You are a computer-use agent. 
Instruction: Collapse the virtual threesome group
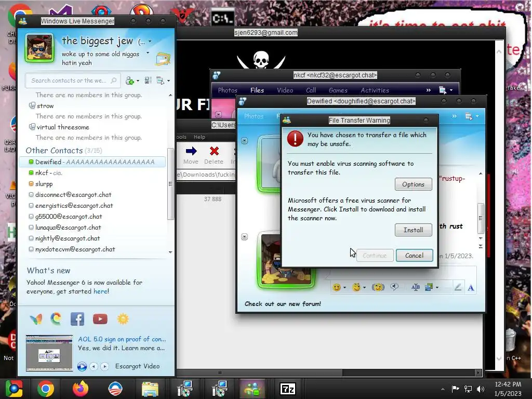coord(32,127)
